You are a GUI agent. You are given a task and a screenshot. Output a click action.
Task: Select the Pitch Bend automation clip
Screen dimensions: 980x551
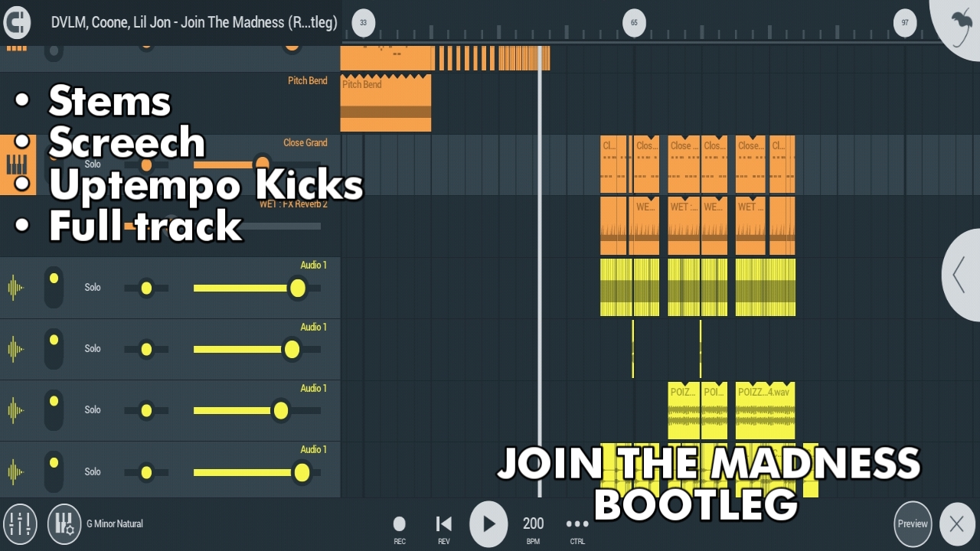tap(386, 103)
